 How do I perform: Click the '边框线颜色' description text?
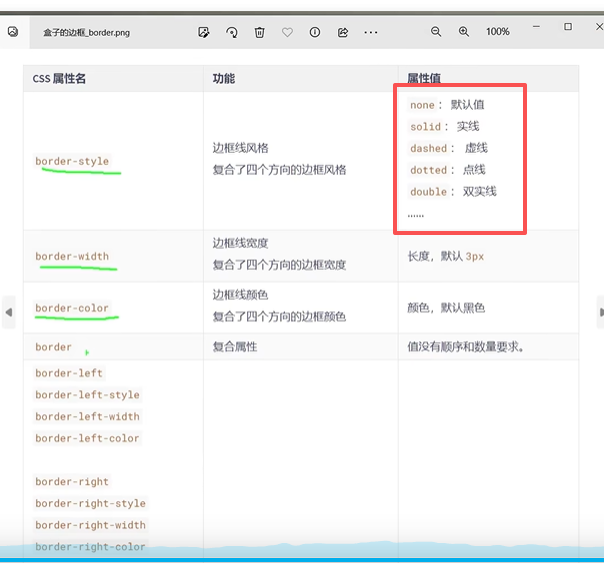click(240, 295)
